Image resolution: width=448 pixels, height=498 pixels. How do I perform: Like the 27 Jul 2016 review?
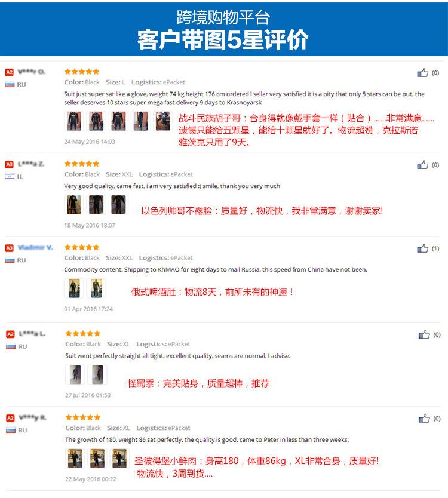pos(424,334)
